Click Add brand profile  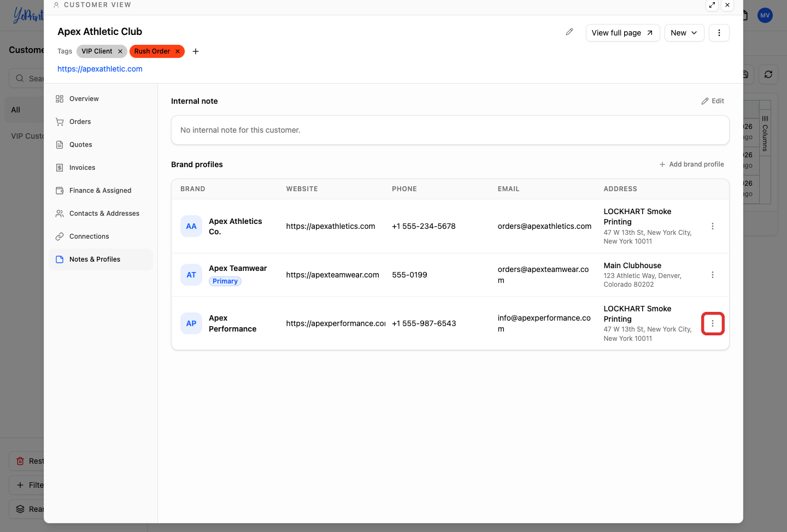pyautogui.click(x=691, y=164)
